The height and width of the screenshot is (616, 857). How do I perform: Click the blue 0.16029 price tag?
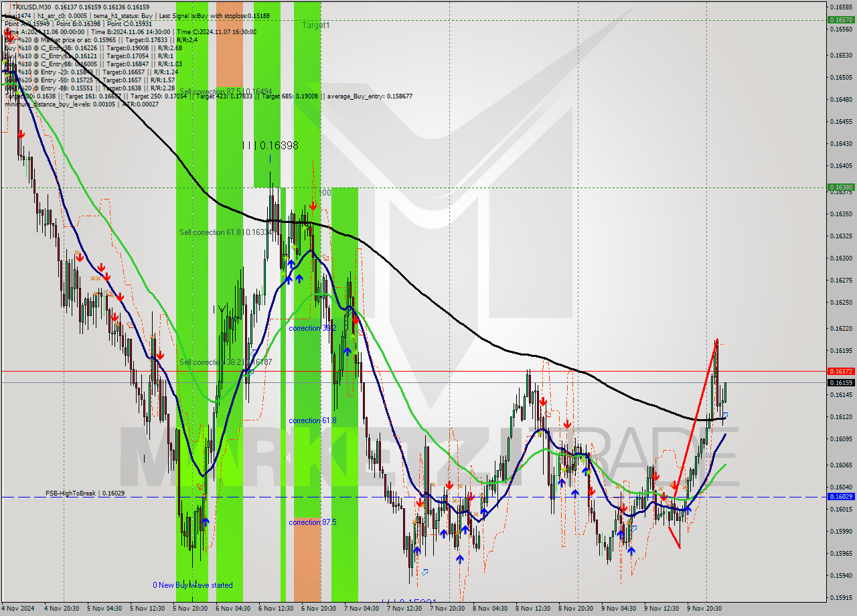pos(841,497)
